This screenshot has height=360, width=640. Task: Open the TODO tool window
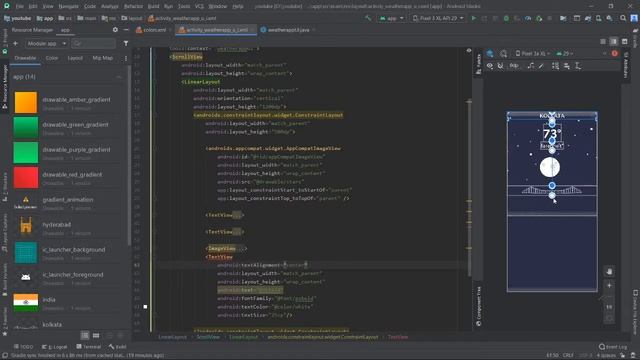pyautogui.click(x=23, y=347)
